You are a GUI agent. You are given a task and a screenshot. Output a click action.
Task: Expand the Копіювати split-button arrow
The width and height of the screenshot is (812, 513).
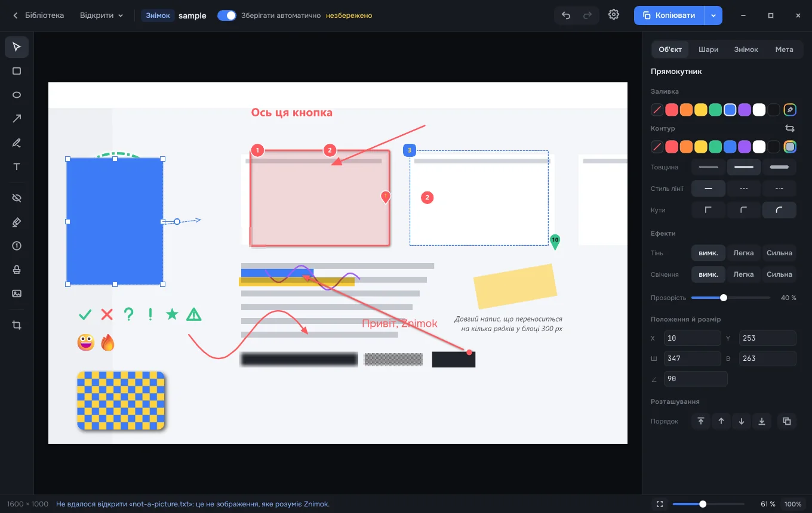713,16
